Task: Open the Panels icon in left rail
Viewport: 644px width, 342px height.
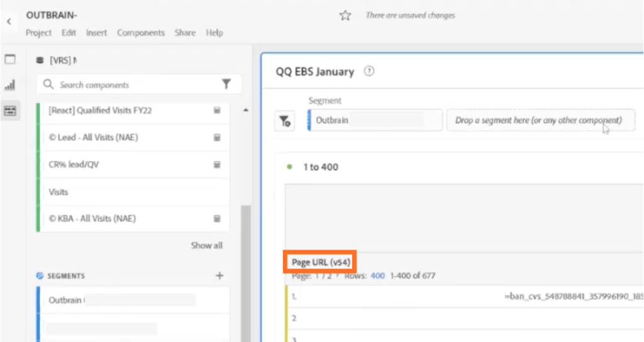Action: [x=9, y=60]
